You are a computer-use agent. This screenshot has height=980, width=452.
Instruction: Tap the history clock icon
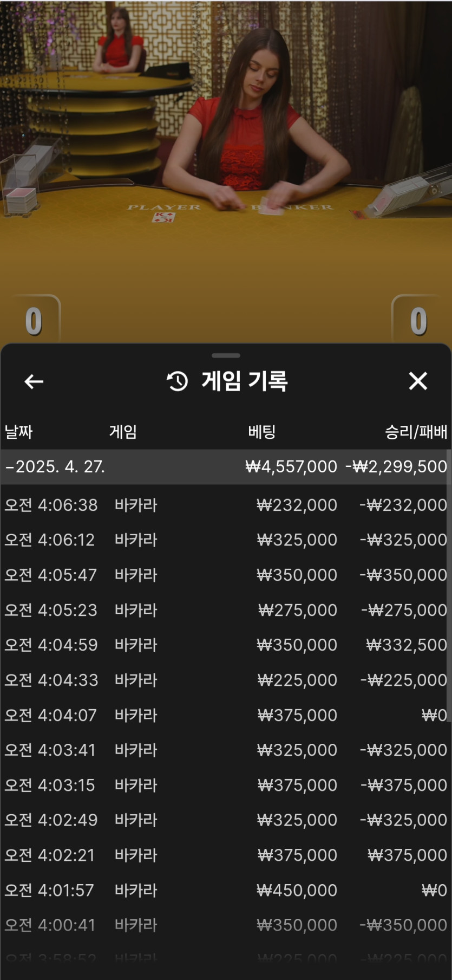click(x=178, y=381)
